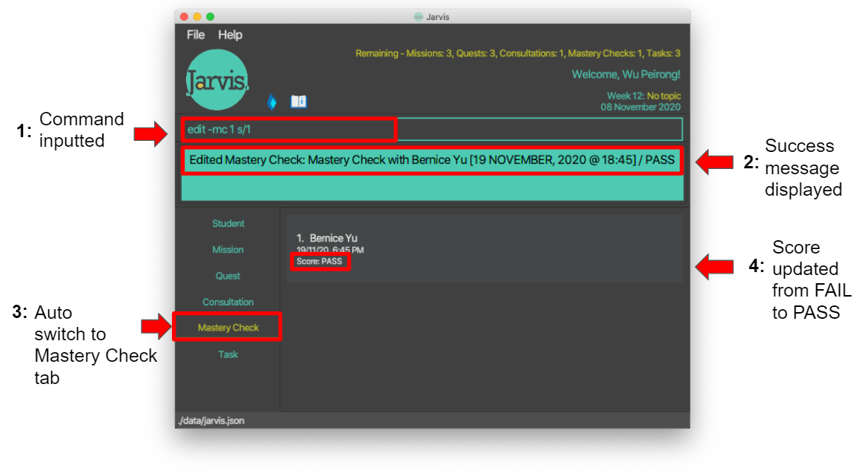Viewport: 868px width, 473px height.
Task: Open the File menu
Action: (x=196, y=35)
